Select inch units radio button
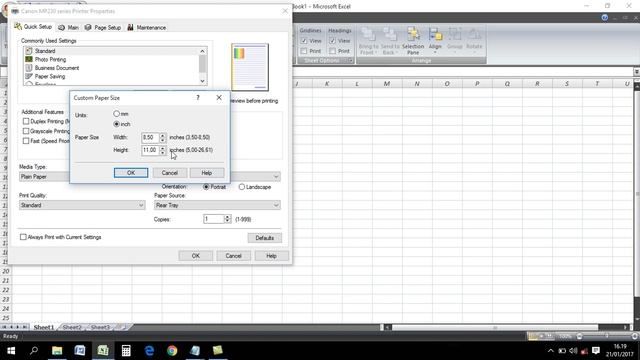 [117, 124]
